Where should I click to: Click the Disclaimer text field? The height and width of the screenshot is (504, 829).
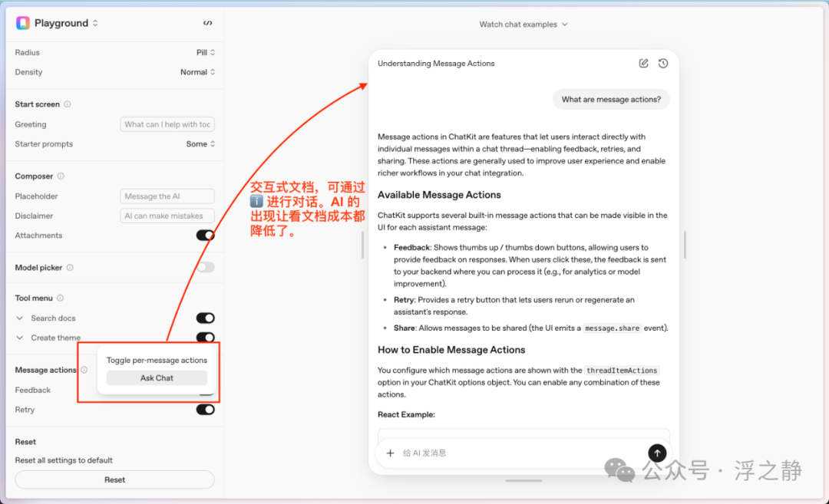167,216
